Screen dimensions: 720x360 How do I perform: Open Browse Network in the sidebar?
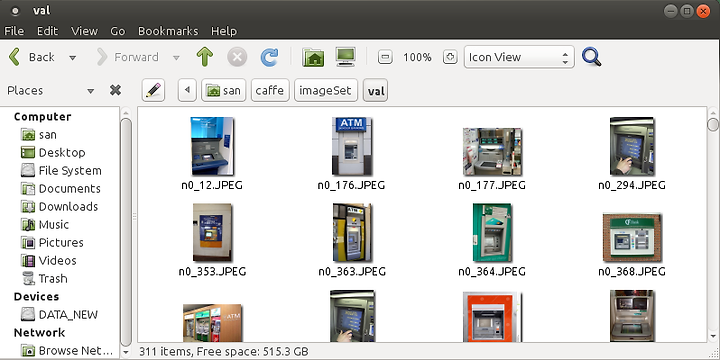[x=68, y=351]
